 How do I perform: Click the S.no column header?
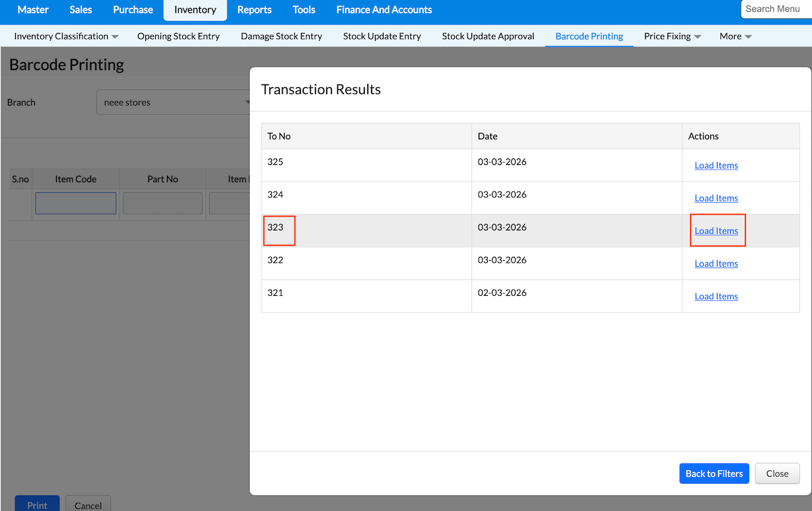[20, 179]
